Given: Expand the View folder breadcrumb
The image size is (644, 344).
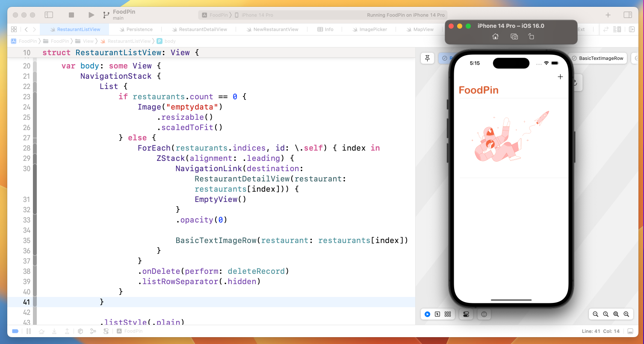Looking at the screenshot, I should tap(88, 41).
